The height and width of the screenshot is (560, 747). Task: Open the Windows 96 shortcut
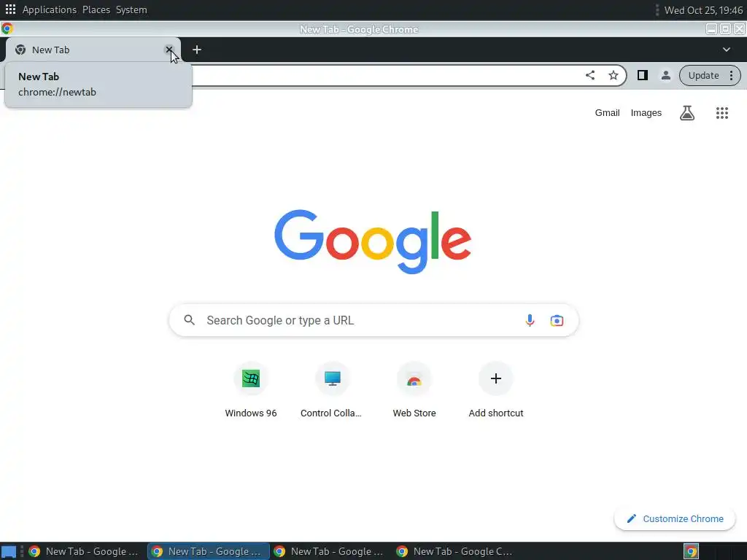pos(251,391)
